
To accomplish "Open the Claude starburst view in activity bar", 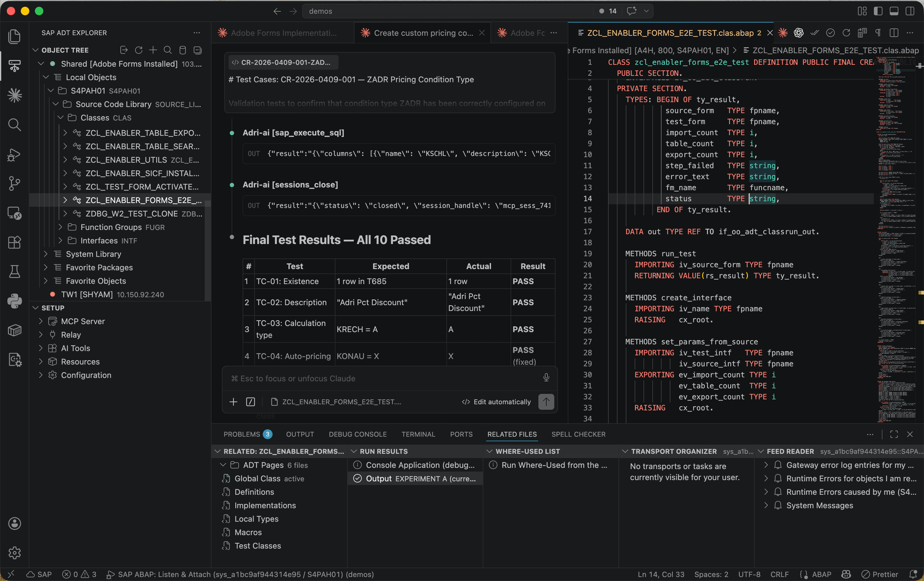I will (14, 95).
